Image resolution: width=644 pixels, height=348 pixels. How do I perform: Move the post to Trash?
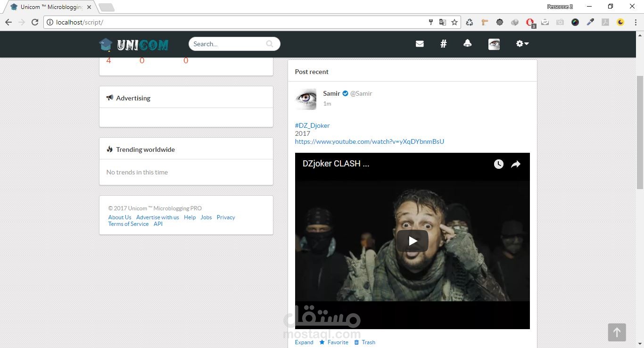point(364,342)
